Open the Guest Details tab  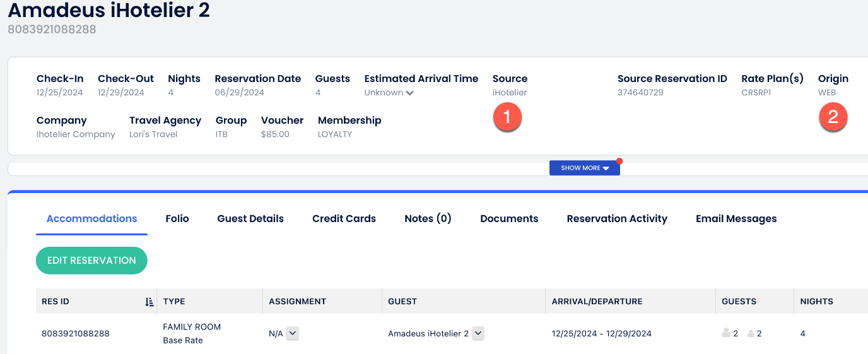[250, 218]
